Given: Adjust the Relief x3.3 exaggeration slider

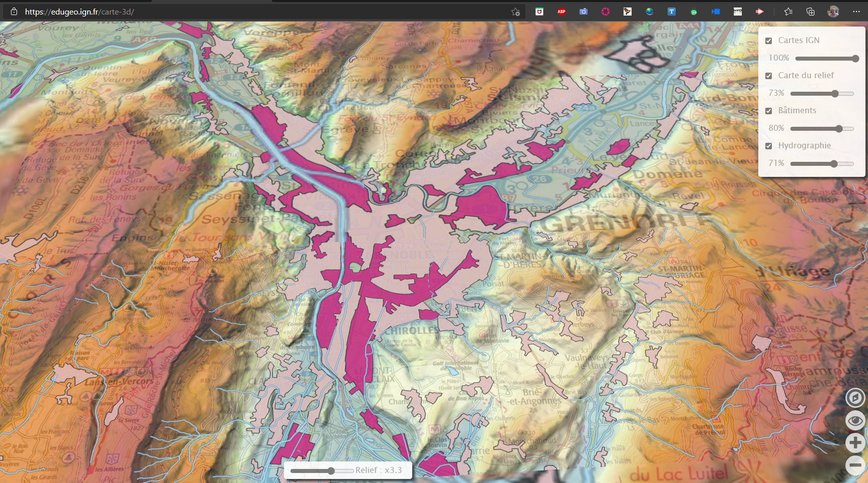Looking at the screenshot, I should coord(331,471).
